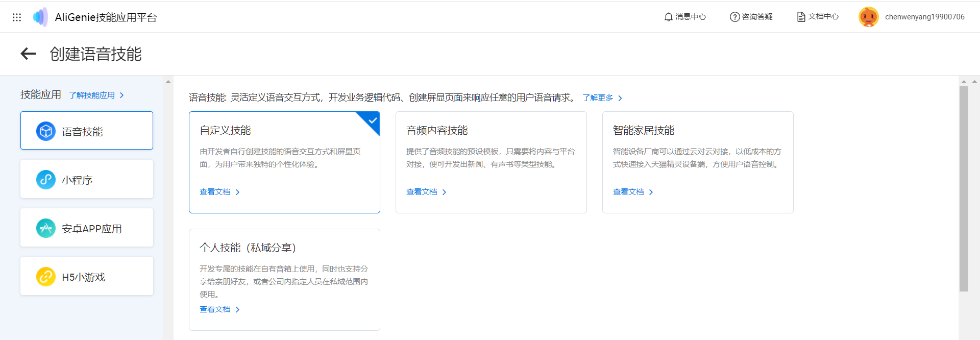980x340 pixels.
Task: Select the 个人技能（私域分享）card
Action: [284, 280]
